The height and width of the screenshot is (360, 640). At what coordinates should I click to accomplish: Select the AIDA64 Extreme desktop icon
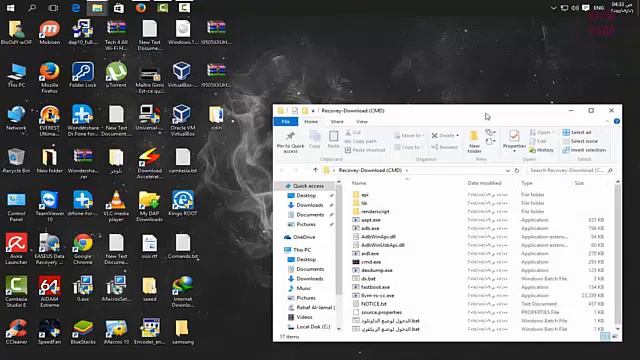(49, 291)
